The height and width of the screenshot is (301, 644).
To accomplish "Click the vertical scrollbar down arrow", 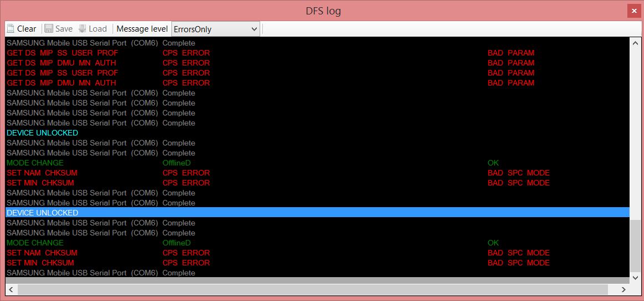I will coord(635,277).
